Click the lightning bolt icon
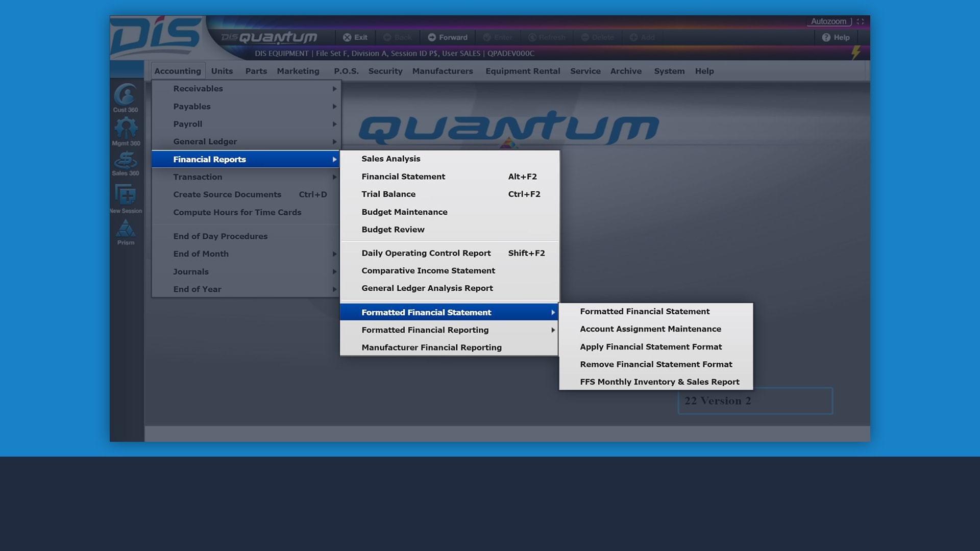 coord(856,52)
